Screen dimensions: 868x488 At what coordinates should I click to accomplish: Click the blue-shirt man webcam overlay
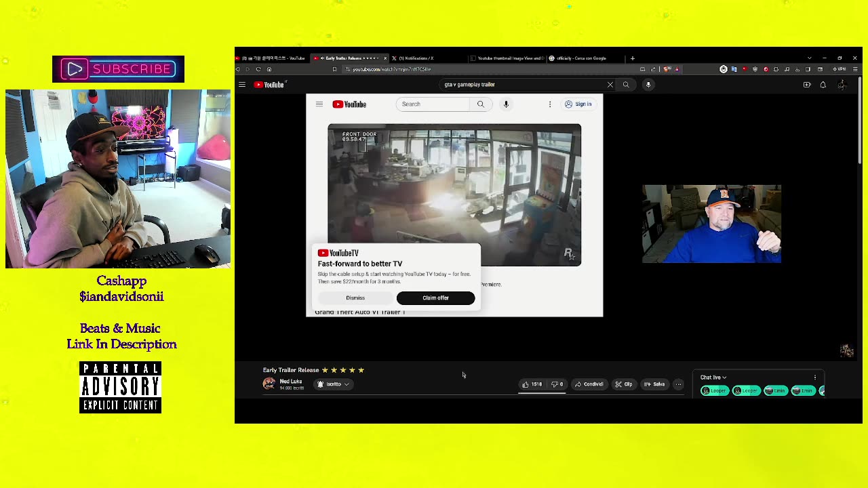(711, 224)
